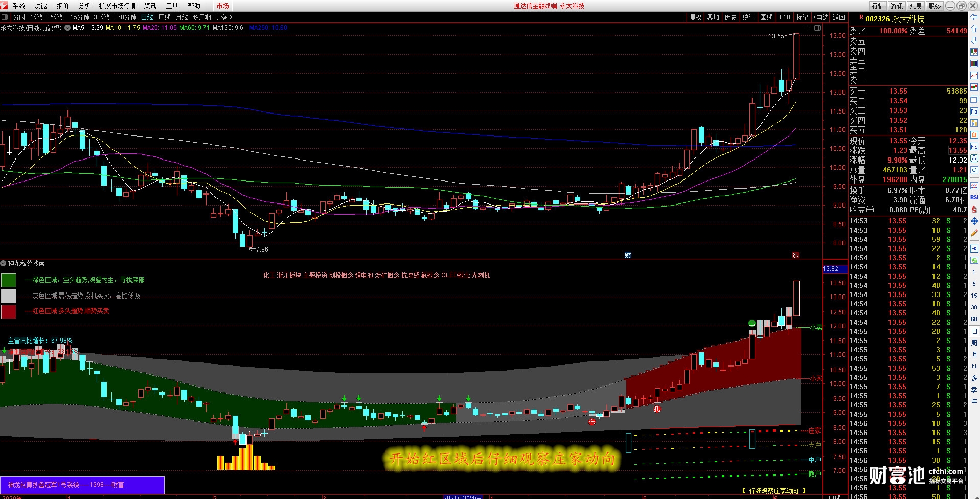Switch to 30-minute period in sidebar

973,307
